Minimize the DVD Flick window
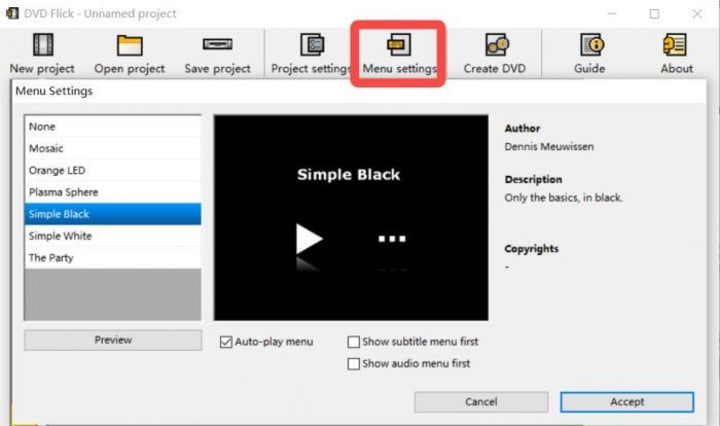This screenshot has width=720, height=426. tap(612, 14)
